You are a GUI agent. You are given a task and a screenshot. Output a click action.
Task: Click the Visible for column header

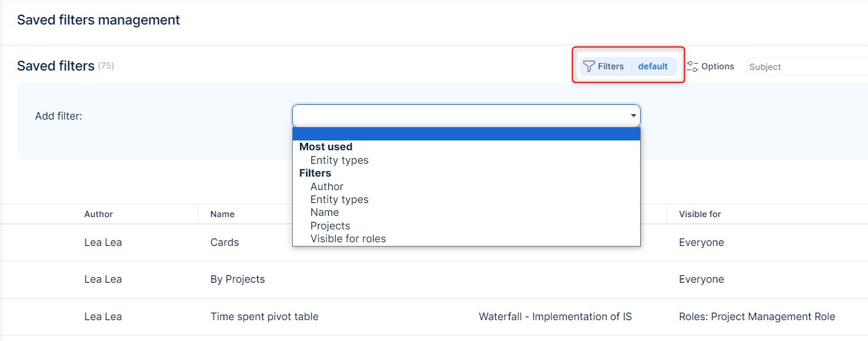700,214
